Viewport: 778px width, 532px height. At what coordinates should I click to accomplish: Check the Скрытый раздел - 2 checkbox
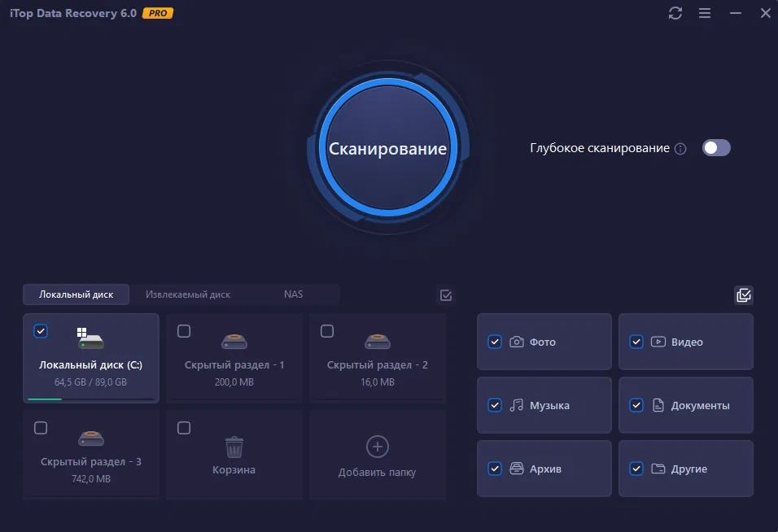(x=327, y=331)
